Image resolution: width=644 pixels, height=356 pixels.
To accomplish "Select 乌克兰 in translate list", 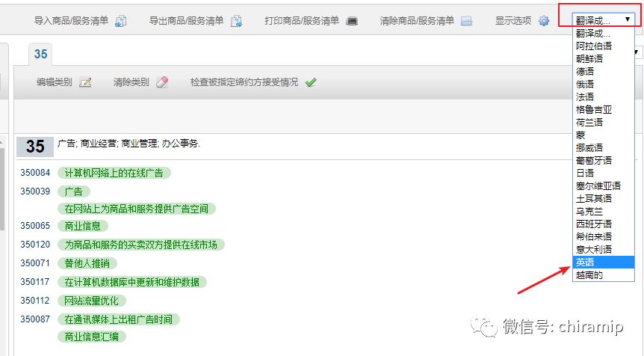I will (603, 212).
